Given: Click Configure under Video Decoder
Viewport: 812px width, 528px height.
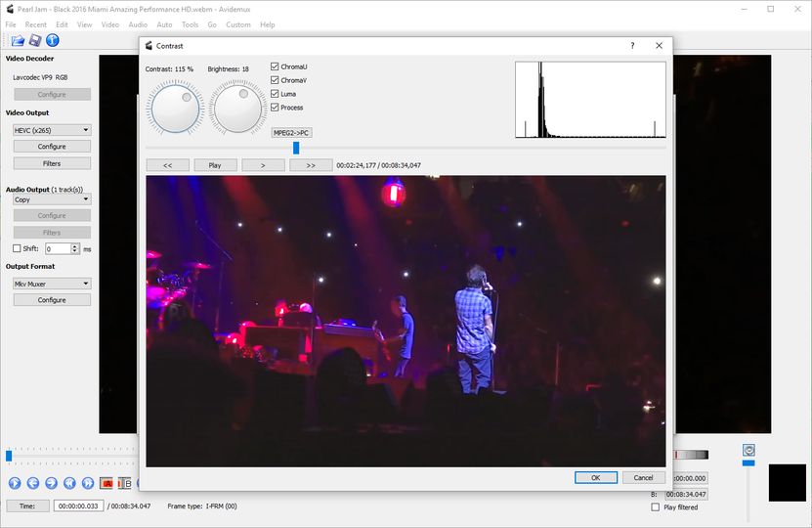Looking at the screenshot, I should click(x=52, y=94).
